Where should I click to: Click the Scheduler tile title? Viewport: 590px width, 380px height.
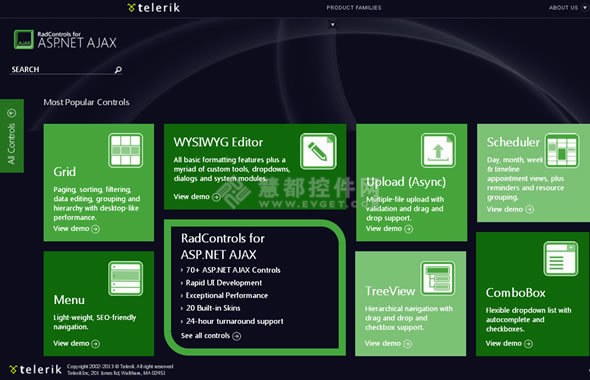(513, 142)
